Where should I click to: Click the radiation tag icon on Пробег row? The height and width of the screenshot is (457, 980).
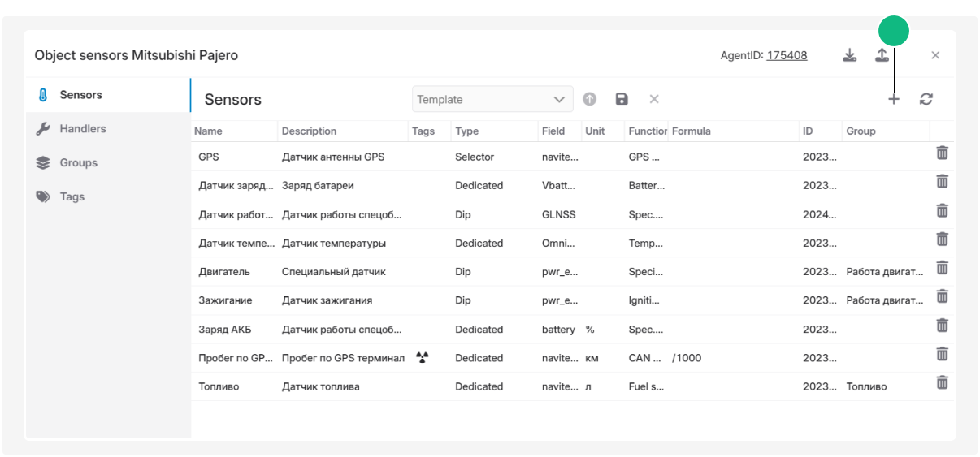(x=422, y=357)
